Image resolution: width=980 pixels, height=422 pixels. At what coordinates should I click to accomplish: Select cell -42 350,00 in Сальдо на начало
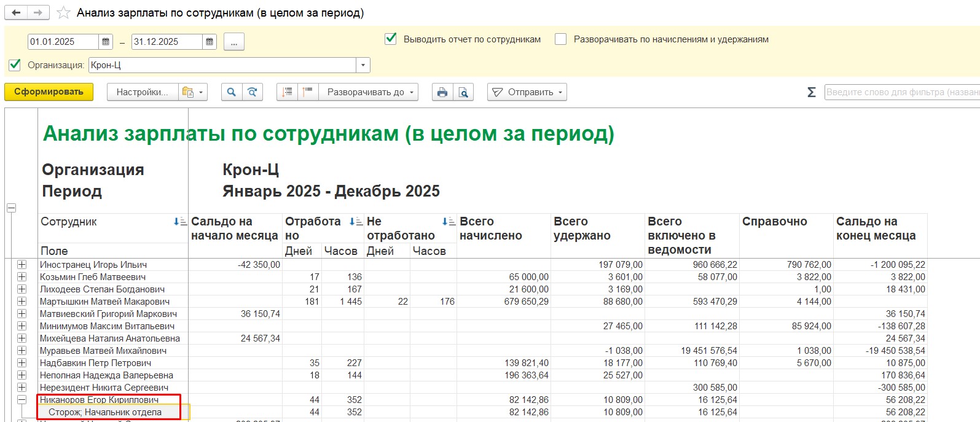235,265
